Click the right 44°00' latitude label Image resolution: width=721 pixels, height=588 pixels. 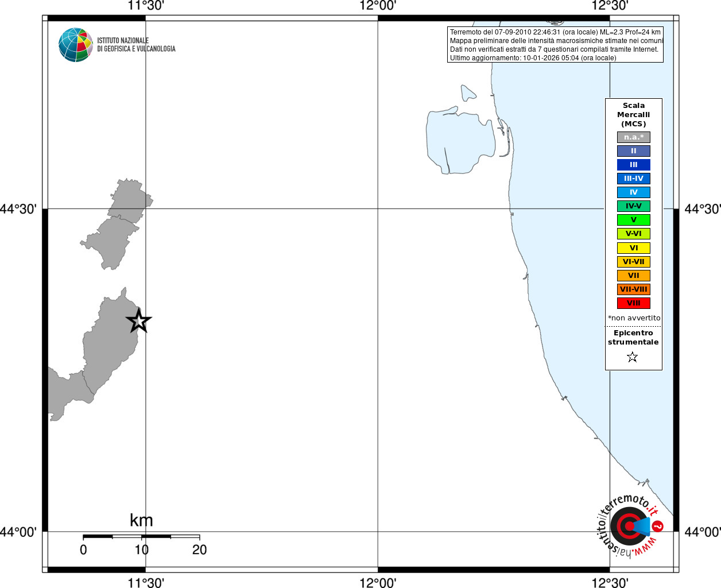pos(703,532)
